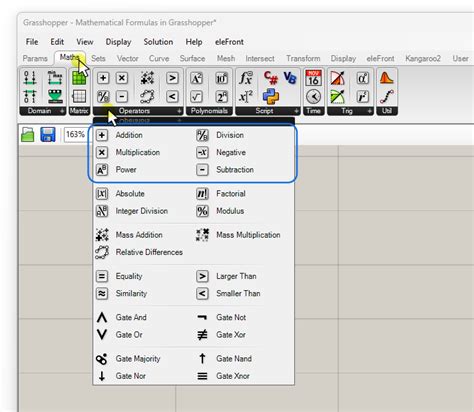Click the clock icon in Time panel
Screen dimensions: 474x412
[313, 97]
